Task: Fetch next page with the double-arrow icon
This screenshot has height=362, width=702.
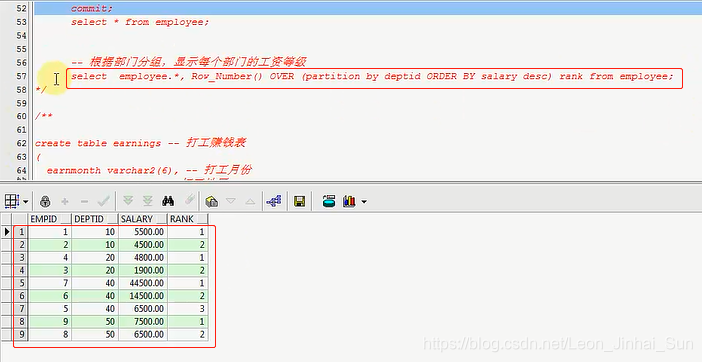Action: [x=128, y=201]
